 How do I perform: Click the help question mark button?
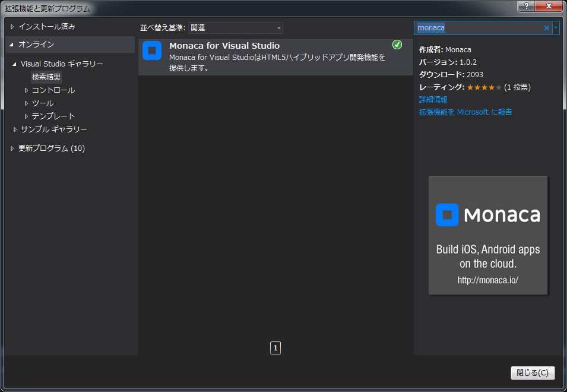click(x=526, y=6)
